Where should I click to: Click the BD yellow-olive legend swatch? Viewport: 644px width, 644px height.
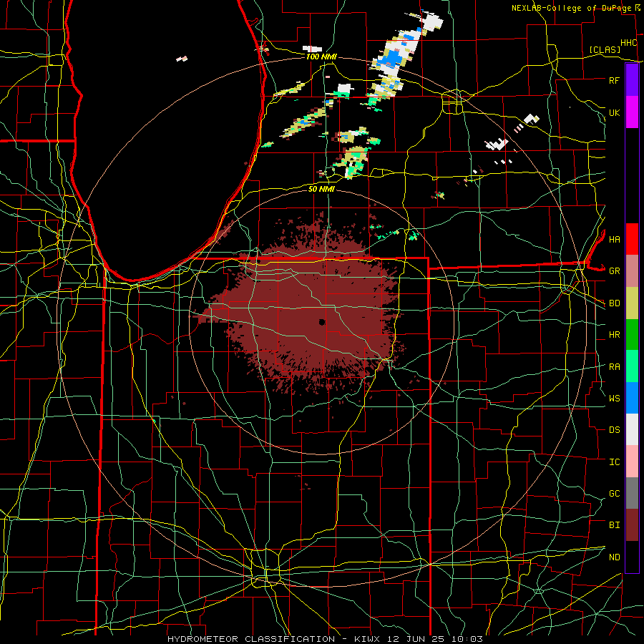click(x=632, y=303)
